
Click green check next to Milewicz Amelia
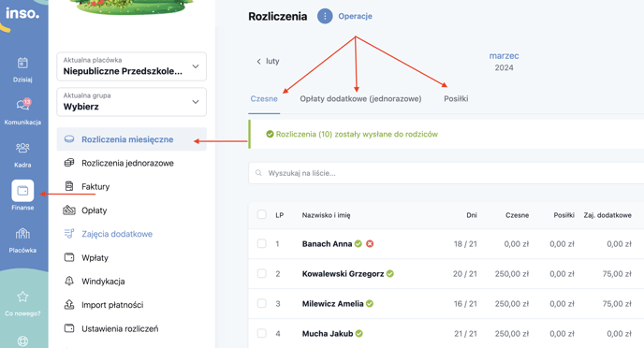pos(370,304)
